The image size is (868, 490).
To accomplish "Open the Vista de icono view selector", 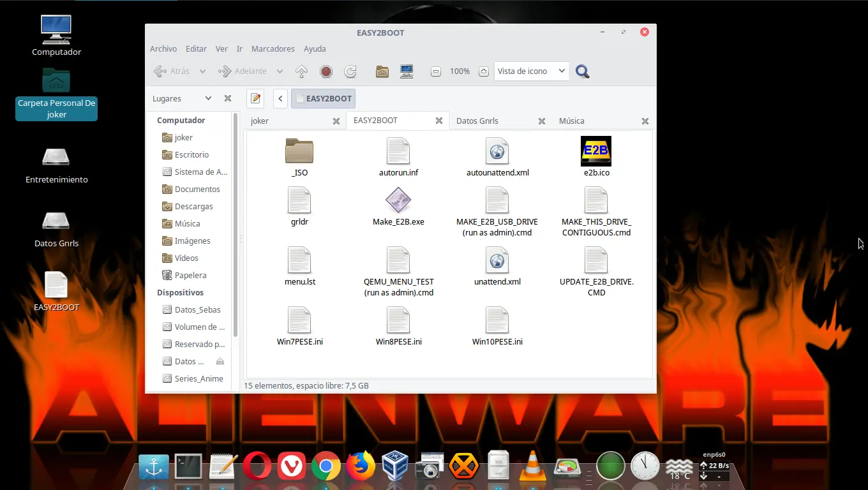I will [531, 71].
